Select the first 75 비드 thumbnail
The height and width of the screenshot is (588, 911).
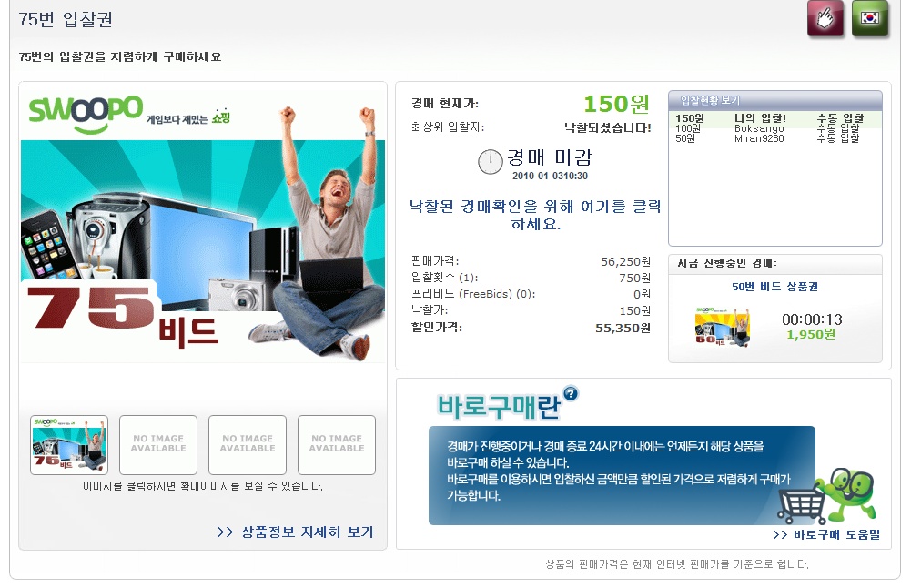click(x=69, y=444)
